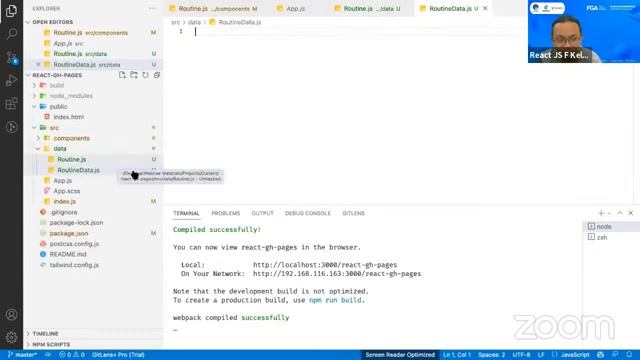640x360 pixels.
Task: Open README.md in the file tree
Action: 68,254
